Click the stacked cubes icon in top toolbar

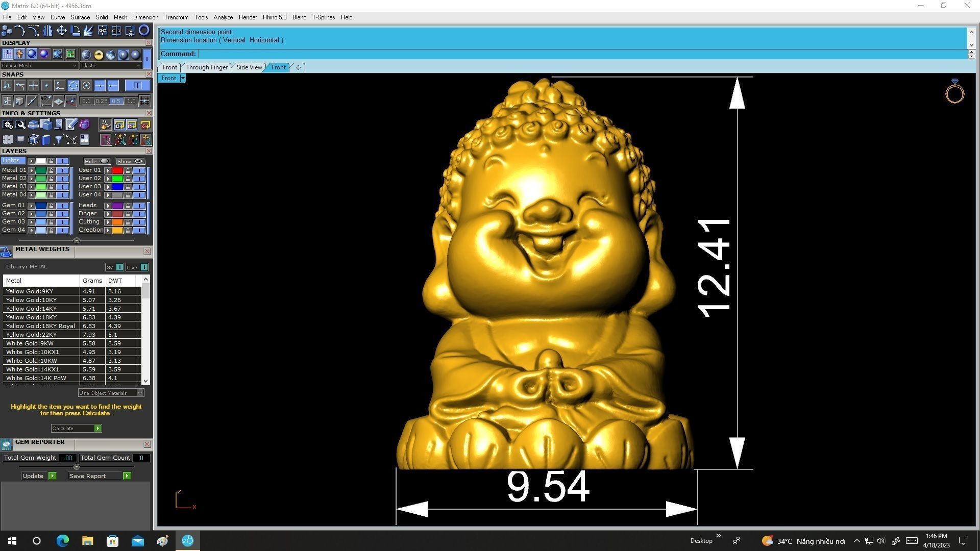[6, 31]
